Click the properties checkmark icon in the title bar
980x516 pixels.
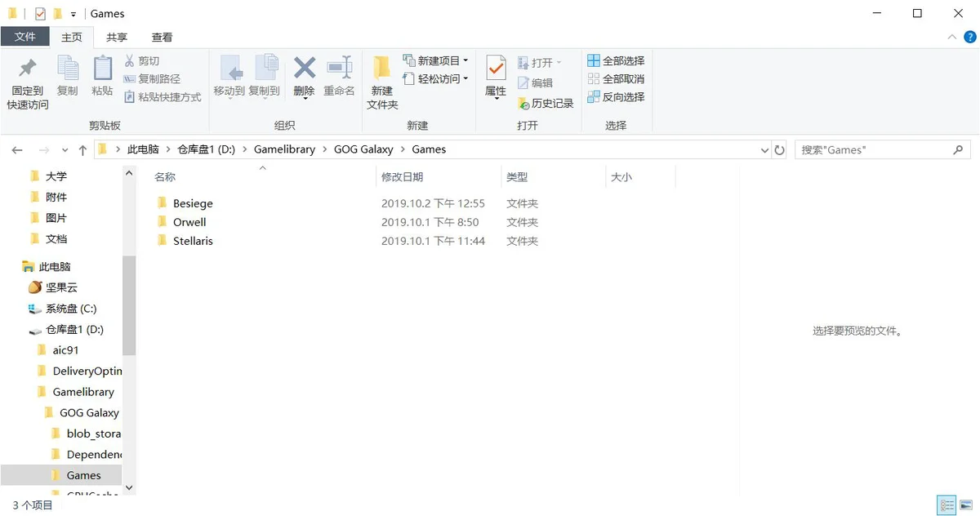pos(40,14)
